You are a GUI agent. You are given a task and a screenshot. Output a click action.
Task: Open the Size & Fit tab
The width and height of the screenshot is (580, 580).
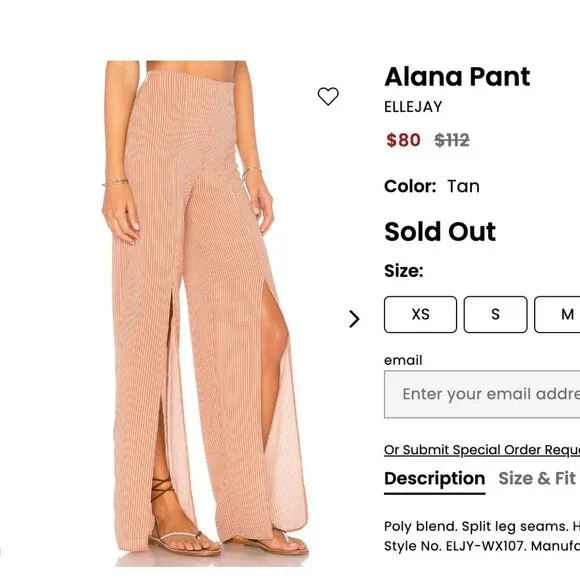click(537, 478)
